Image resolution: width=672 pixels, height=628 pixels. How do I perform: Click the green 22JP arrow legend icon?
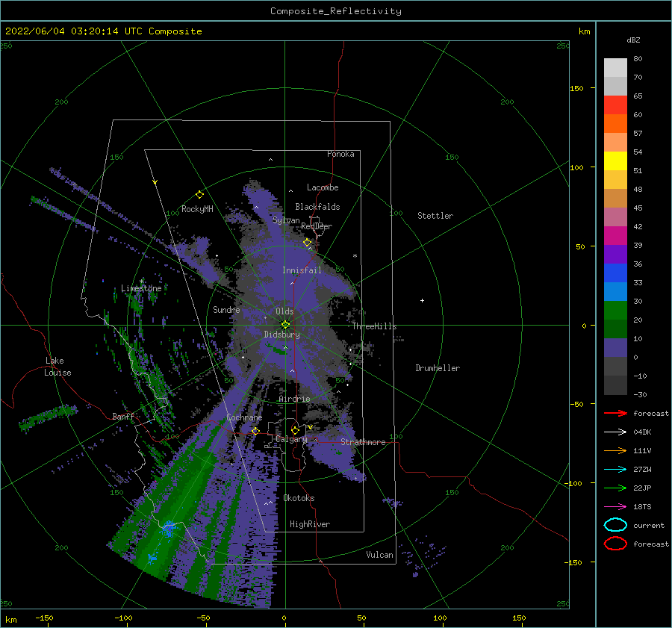(615, 488)
